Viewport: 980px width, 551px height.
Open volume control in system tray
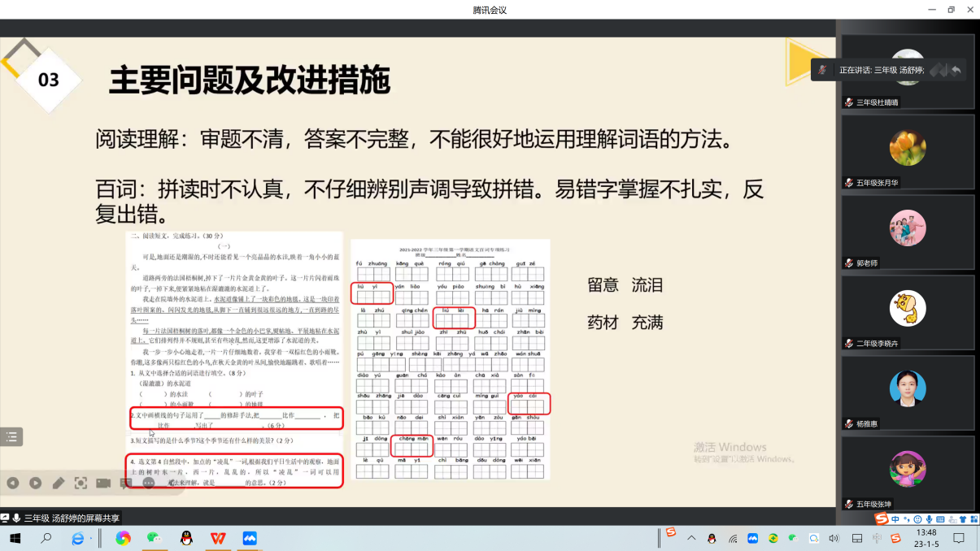coord(834,538)
